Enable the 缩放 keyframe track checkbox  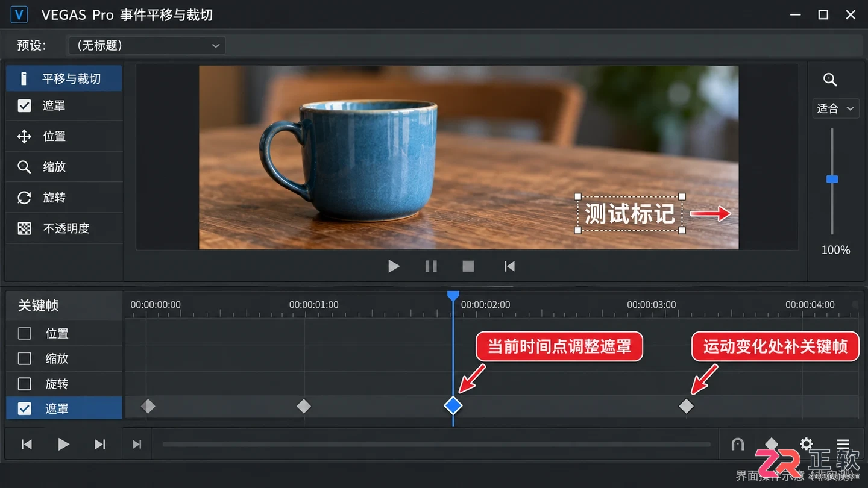point(24,358)
